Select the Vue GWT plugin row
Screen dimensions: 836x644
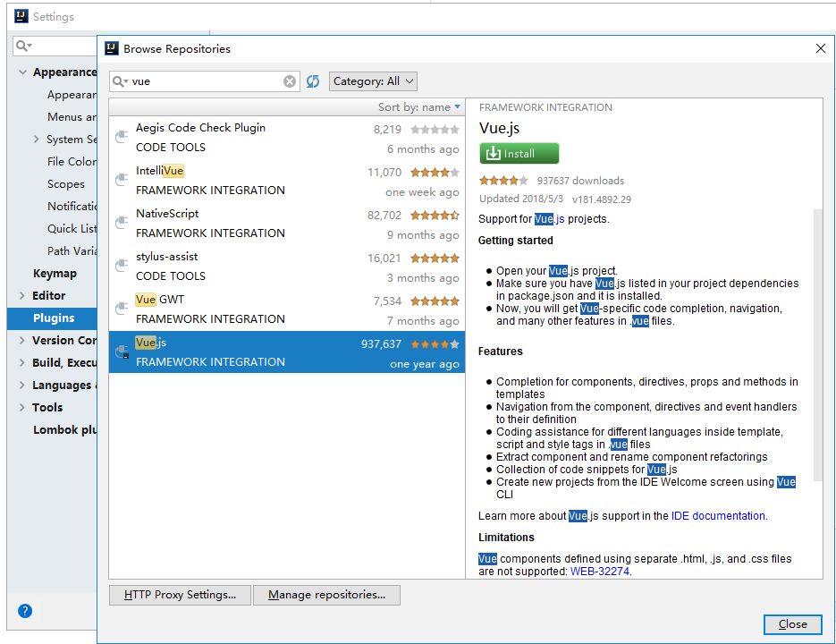point(287,309)
